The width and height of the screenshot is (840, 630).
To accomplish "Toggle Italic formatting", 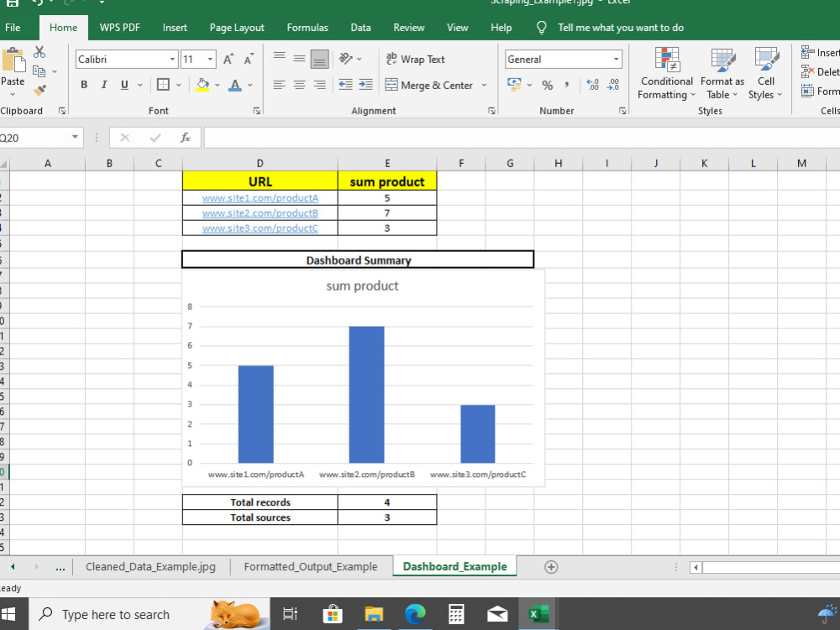I will (x=104, y=85).
